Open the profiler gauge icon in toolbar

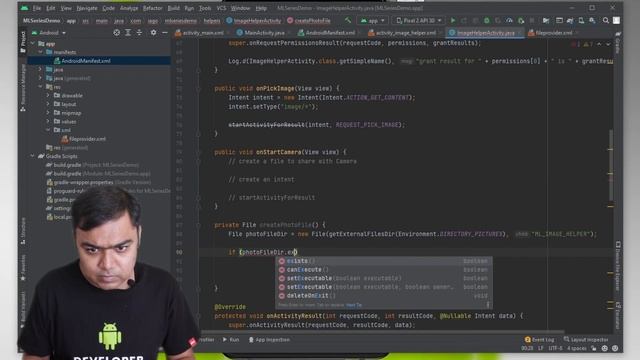pos(509,20)
